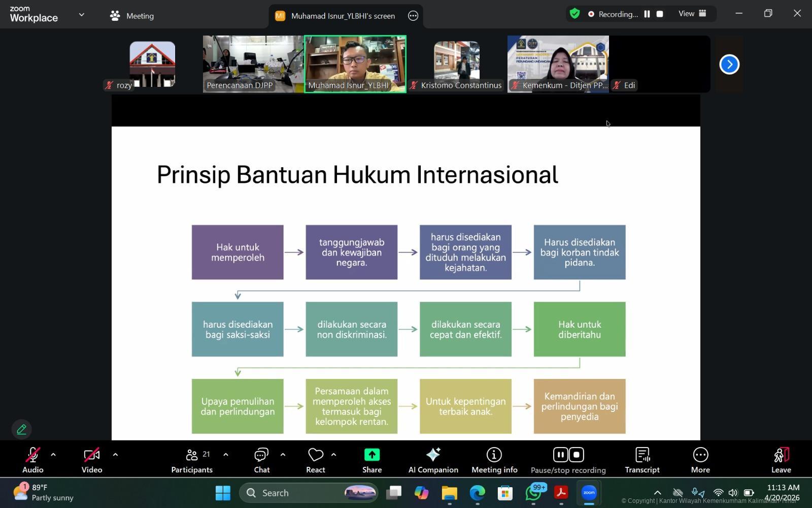
Task: Switch to the Meeting tab
Action: [x=132, y=16]
